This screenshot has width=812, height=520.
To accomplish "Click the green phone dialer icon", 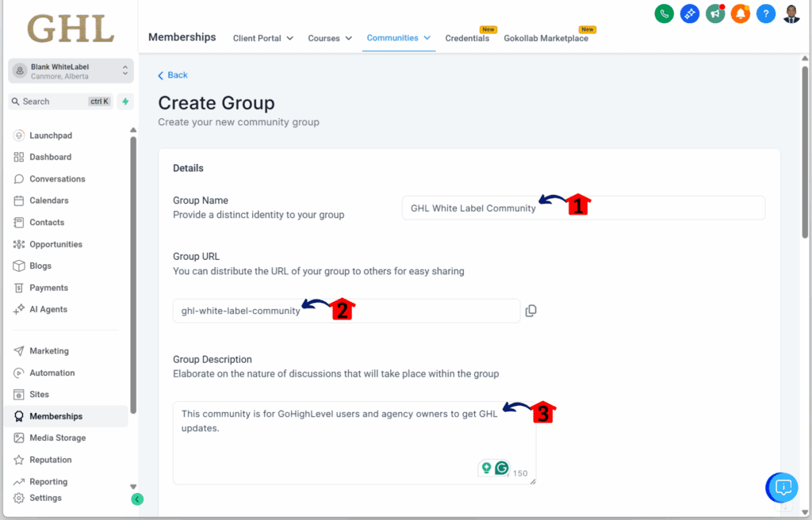I will [x=664, y=13].
